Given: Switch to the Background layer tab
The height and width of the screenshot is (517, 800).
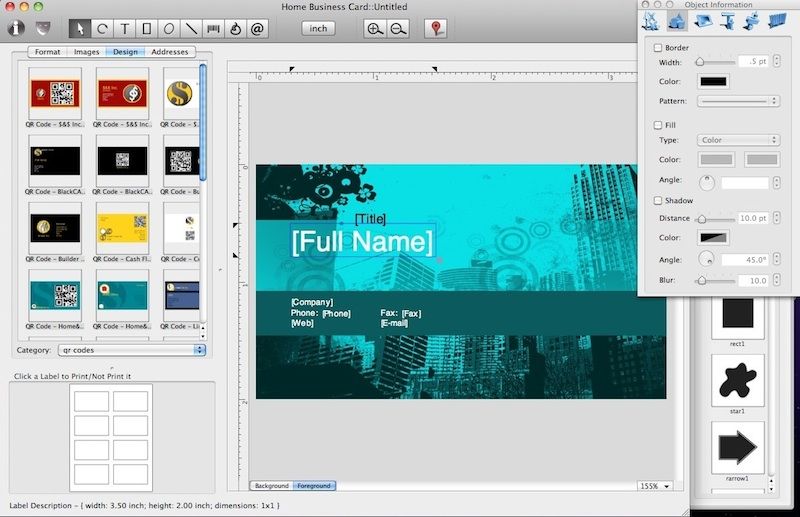Looking at the screenshot, I should point(271,486).
